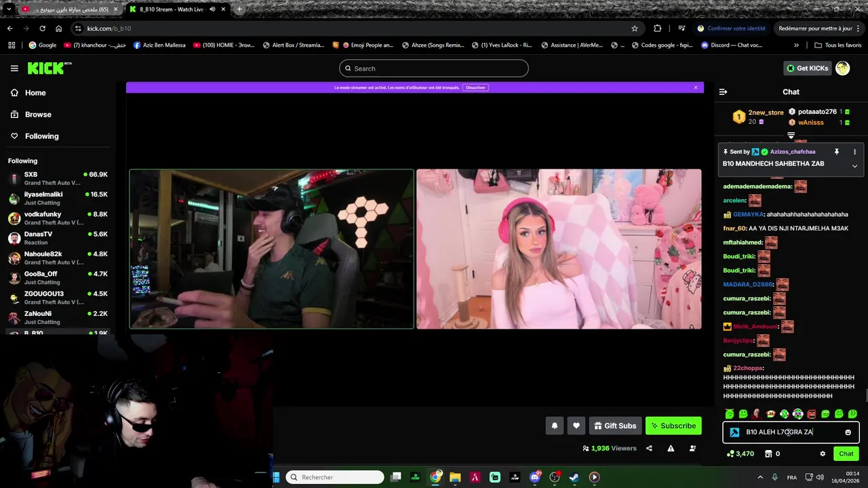Image resolution: width=868 pixels, height=488 pixels.
Task: Open the SXB followed channel
Action: 58,179
